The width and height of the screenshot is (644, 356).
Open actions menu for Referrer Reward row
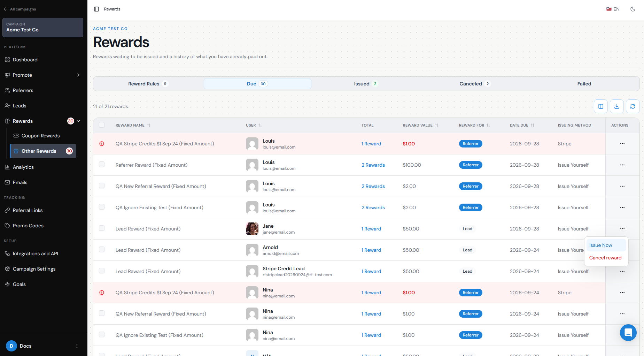coord(622,165)
